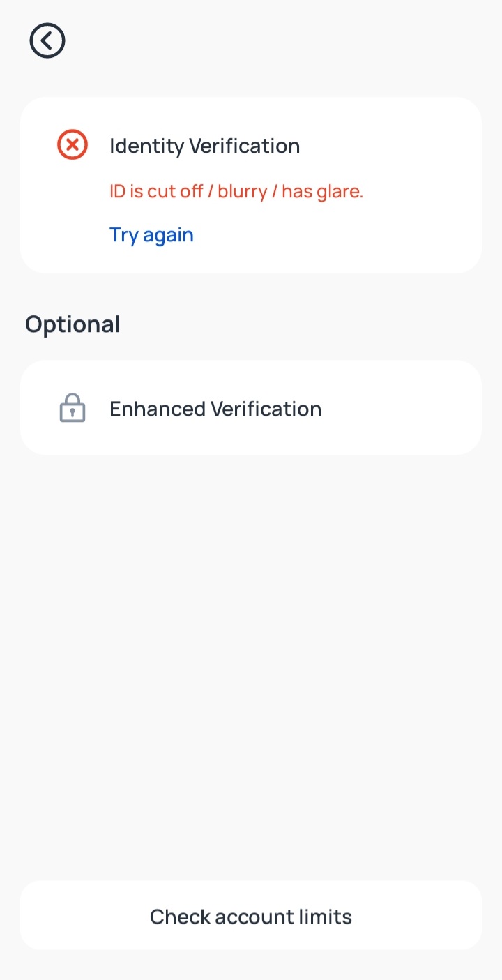Click the word blurry in the error text
502x980 pixels.
[243, 192]
